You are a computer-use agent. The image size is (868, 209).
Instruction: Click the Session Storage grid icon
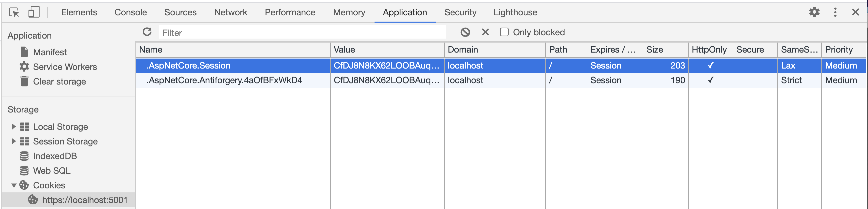click(x=24, y=141)
